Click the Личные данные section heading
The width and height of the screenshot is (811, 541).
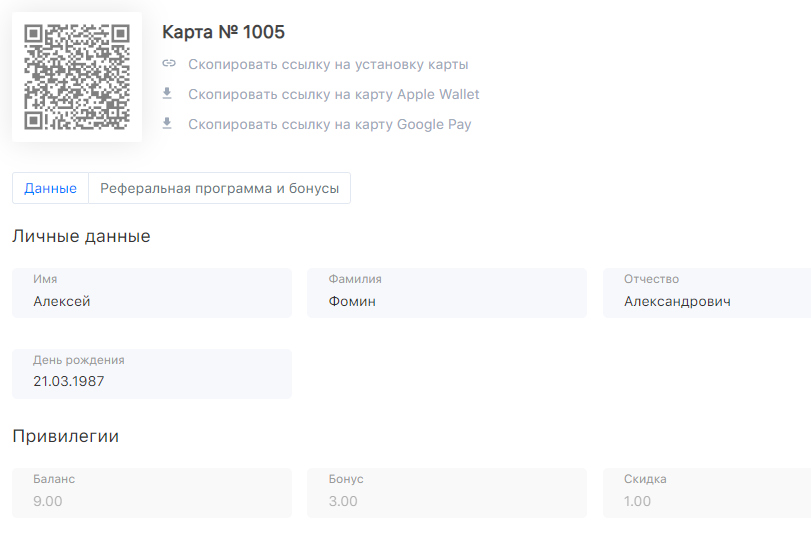[x=81, y=236]
